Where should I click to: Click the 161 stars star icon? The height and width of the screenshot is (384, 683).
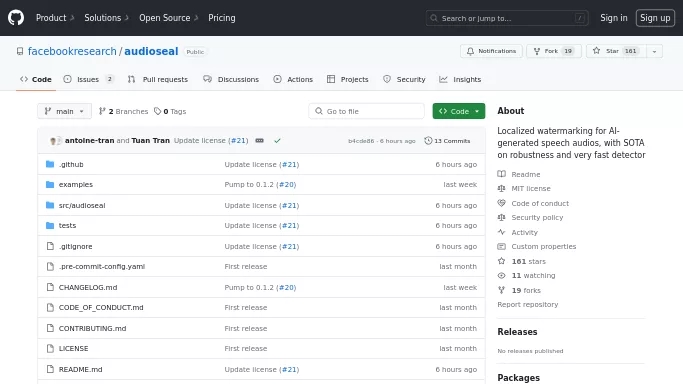point(502,261)
